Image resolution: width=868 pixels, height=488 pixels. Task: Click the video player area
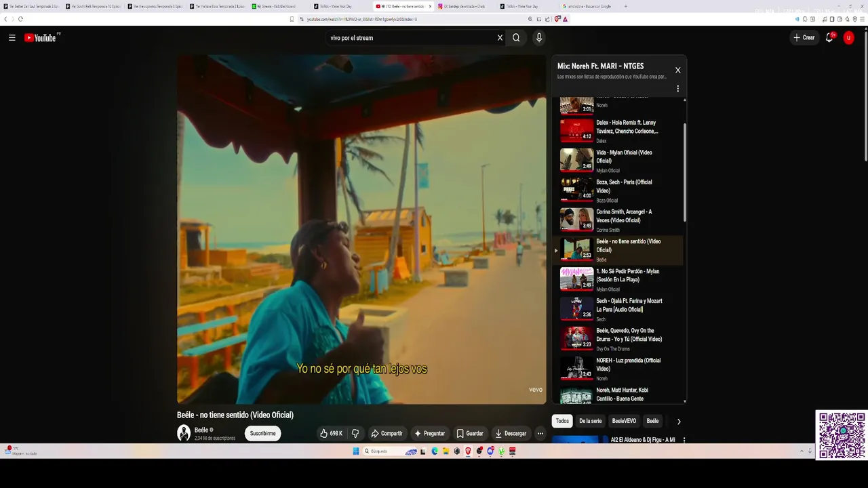click(x=361, y=229)
